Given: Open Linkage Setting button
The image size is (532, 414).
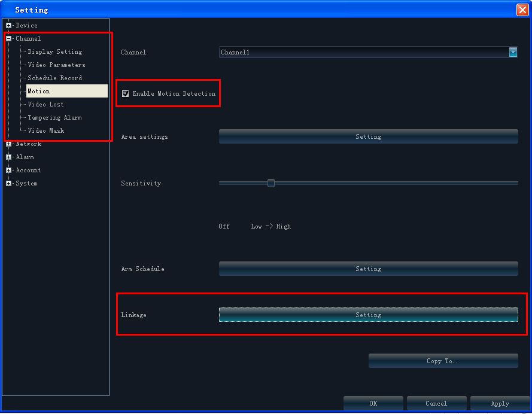Looking at the screenshot, I should point(369,315).
